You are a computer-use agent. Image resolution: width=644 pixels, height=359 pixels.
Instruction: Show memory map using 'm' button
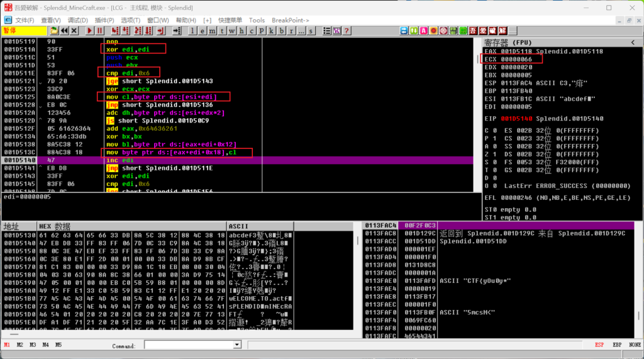pos(211,31)
